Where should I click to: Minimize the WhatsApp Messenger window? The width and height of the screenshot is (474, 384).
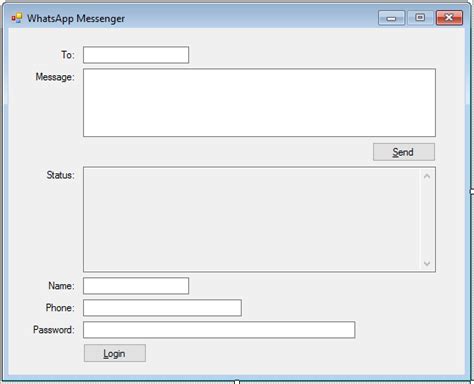point(391,18)
